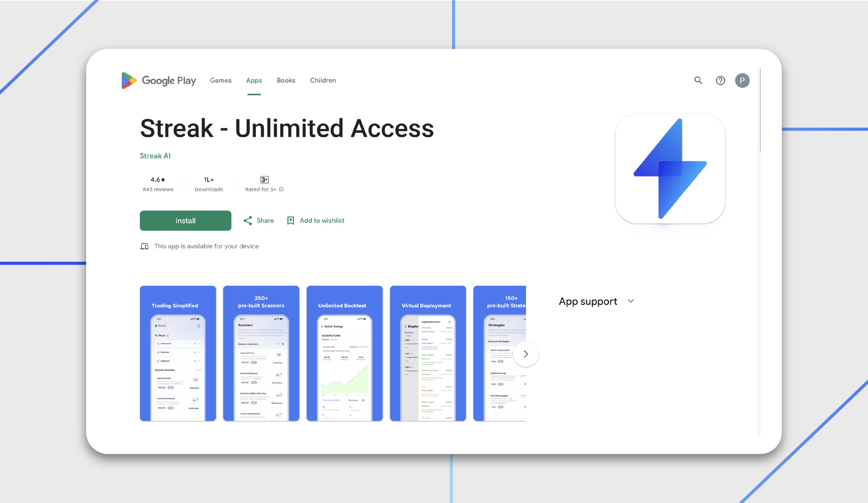Screen dimensions: 868x503
Task: Open the 150+ pre-built Strategies screenshot
Action: point(499,353)
